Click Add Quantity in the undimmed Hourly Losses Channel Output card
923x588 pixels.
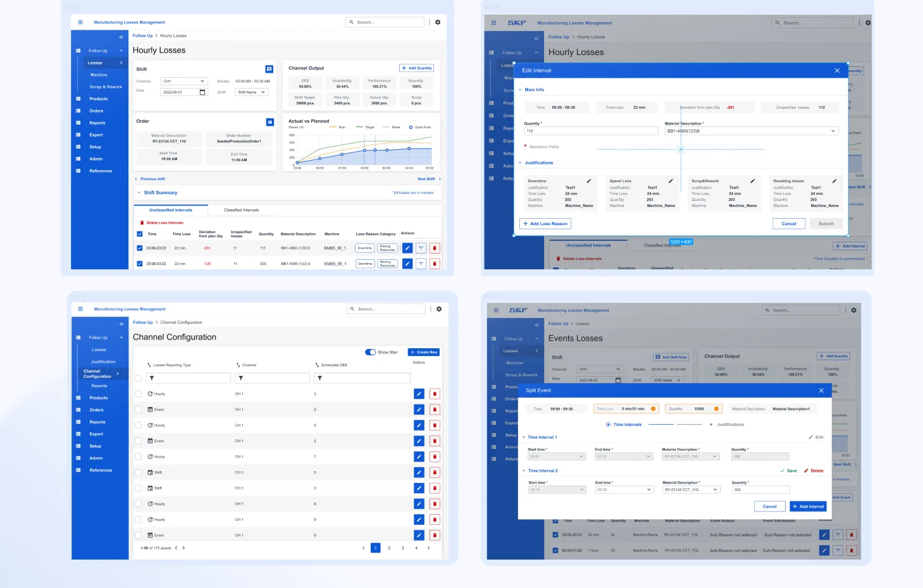pos(417,68)
